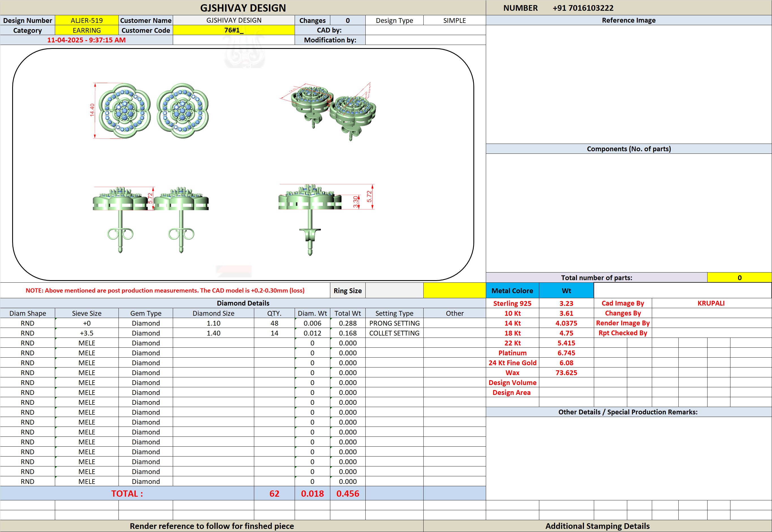
Task: Select the Diamond Size 1.40 cell
Action: tap(214, 333)
